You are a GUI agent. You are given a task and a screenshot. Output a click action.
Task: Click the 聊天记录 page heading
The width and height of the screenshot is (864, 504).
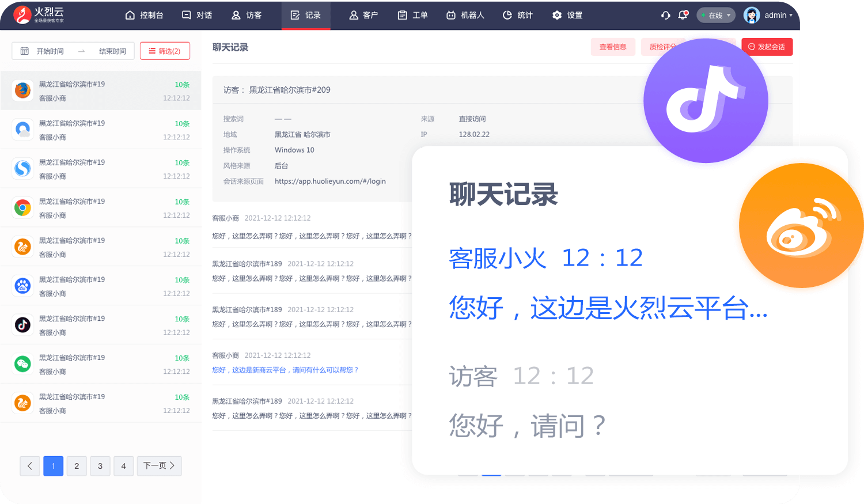[x=230, y=47]
